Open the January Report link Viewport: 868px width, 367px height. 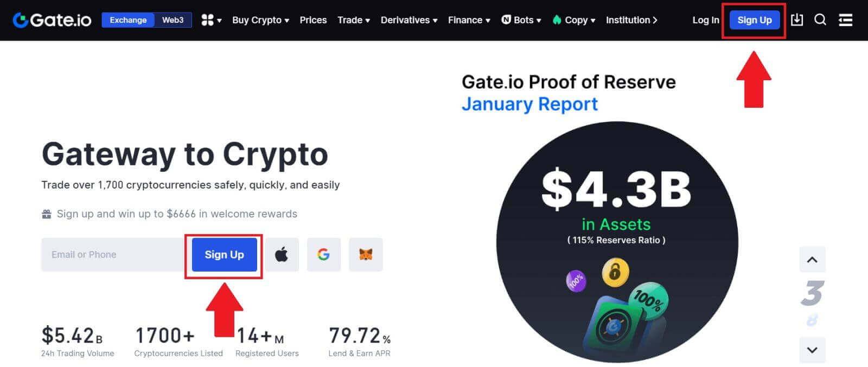point(529,104)
